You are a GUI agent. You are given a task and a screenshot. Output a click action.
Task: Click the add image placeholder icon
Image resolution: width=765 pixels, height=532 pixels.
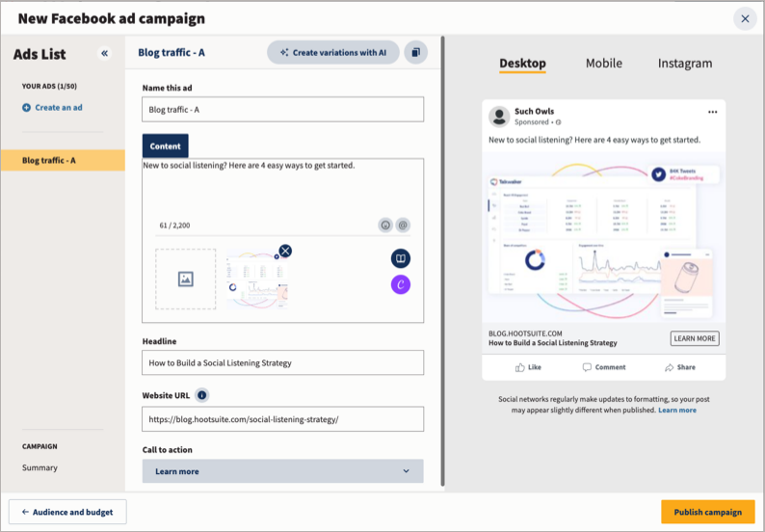point(185,279)
